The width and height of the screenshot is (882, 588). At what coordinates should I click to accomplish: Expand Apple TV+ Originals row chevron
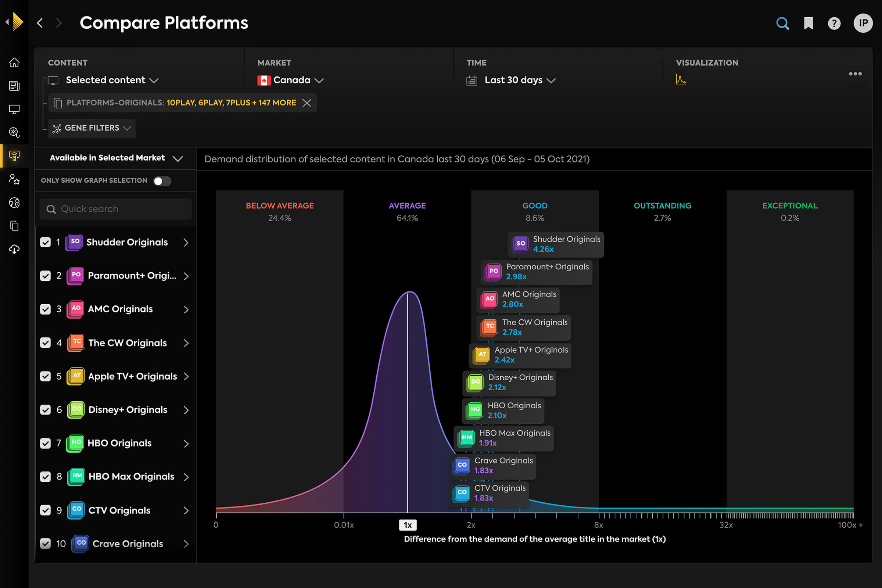(x=186, y=376)
